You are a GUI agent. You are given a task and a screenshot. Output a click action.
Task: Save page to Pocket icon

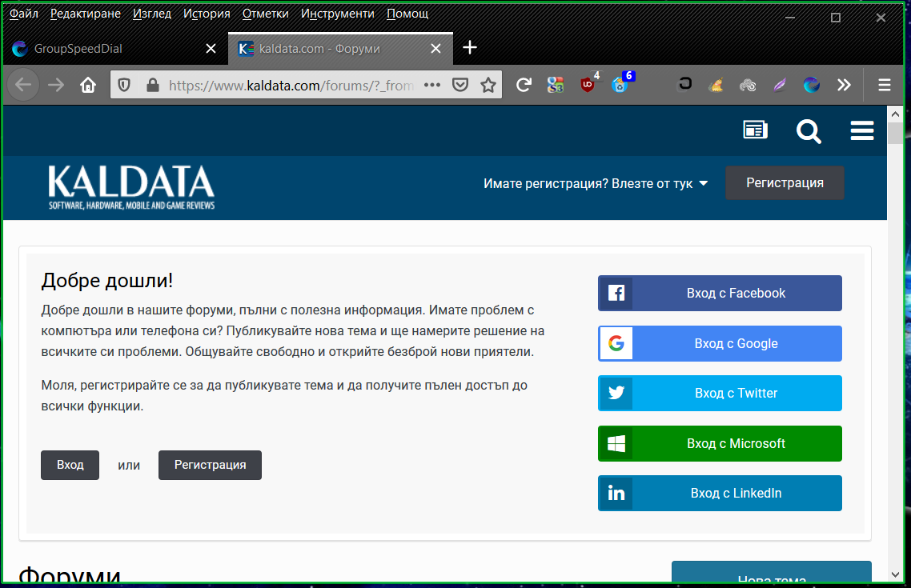pyautogui.click(x=460, y=86)
